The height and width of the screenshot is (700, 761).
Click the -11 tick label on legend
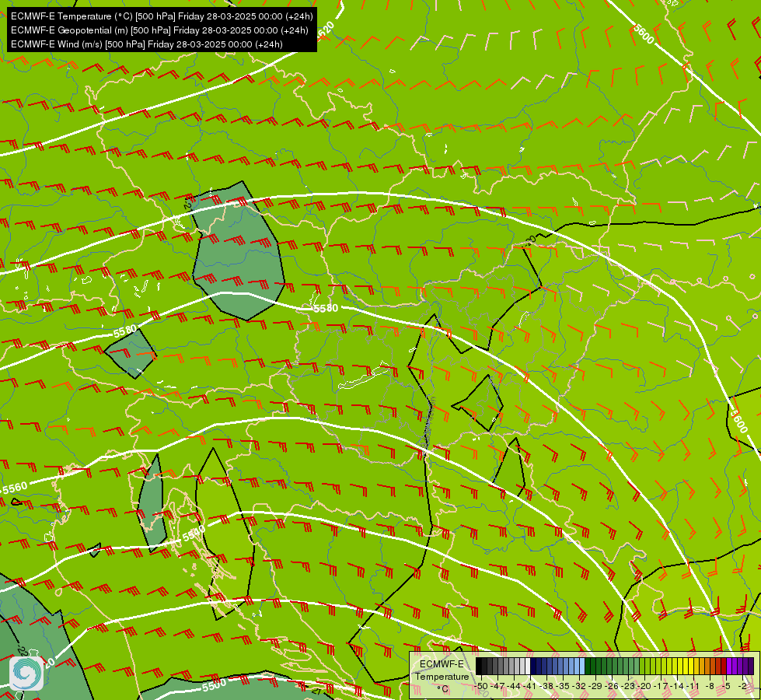[693, 686]
